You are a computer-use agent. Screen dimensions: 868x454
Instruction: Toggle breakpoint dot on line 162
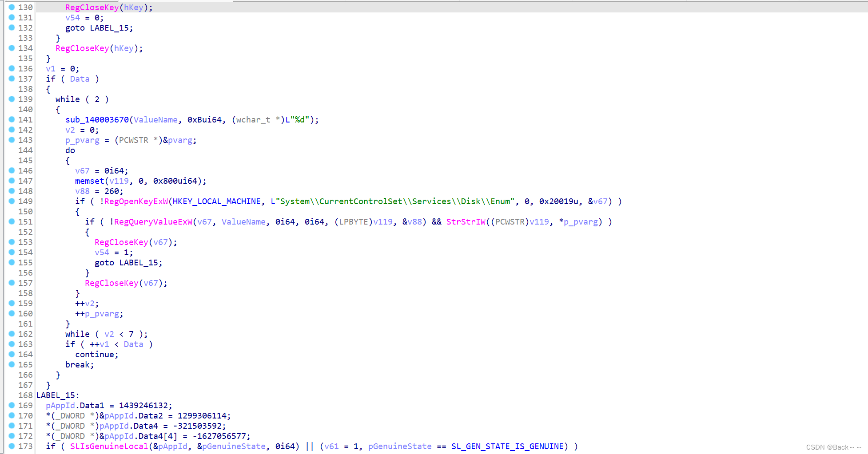pyautogui.click(x=12, y=334)
